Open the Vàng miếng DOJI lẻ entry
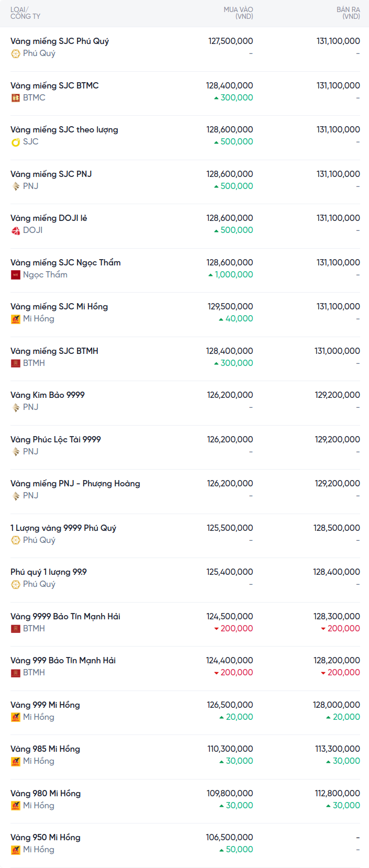Image resolution: width=369 pixels, height=868 pixels. (49, 218)
